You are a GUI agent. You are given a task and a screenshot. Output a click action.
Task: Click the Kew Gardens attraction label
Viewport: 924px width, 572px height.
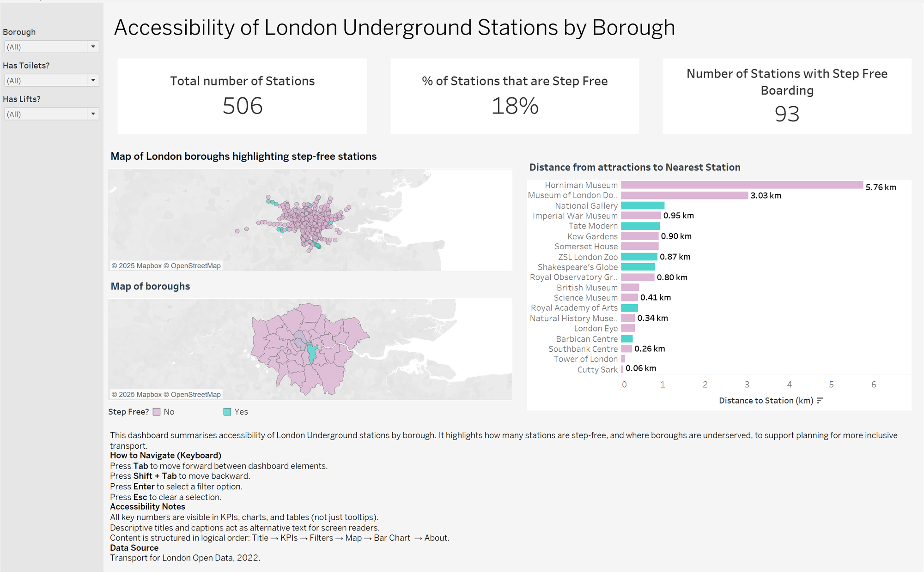(592, 236)
